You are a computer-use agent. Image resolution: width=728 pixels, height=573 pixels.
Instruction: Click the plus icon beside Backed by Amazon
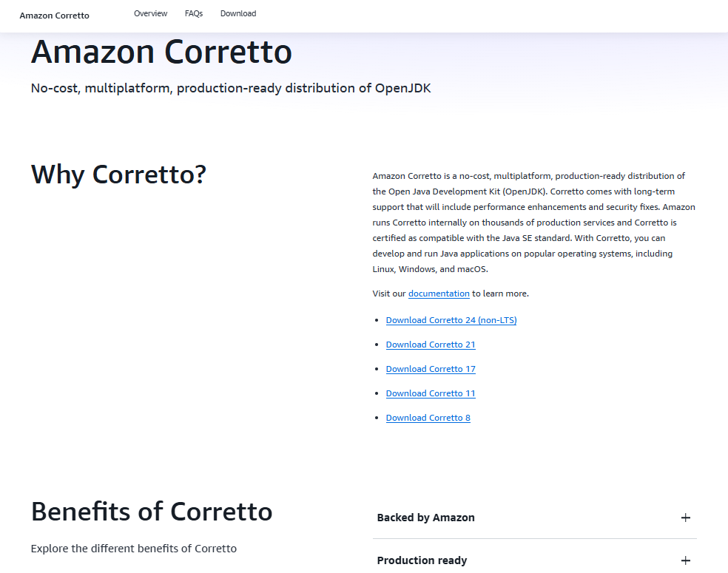point(685,518)
